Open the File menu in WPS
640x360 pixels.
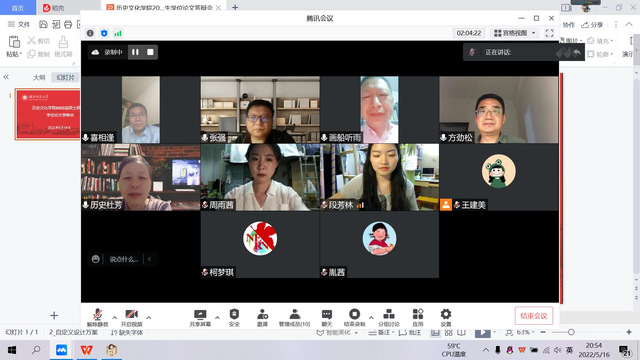click(x=19, y=24)
